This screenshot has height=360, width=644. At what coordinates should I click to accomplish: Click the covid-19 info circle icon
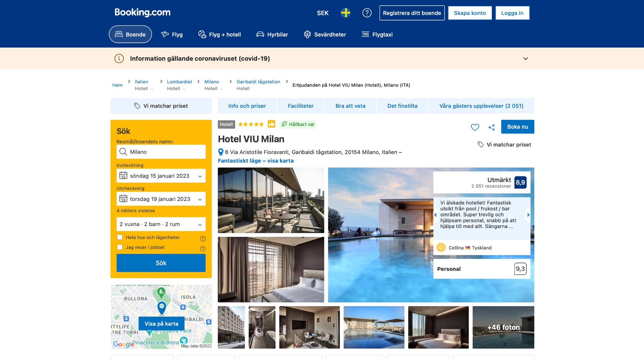119,58
